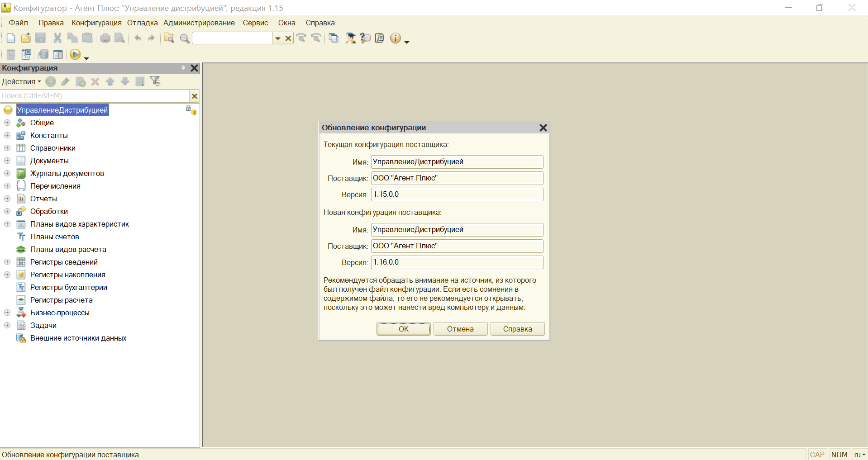The width and height of the screenshot is (868, 460).
Task: Pin the Configuration panel with the pin icon
Action: click(183, 68)
